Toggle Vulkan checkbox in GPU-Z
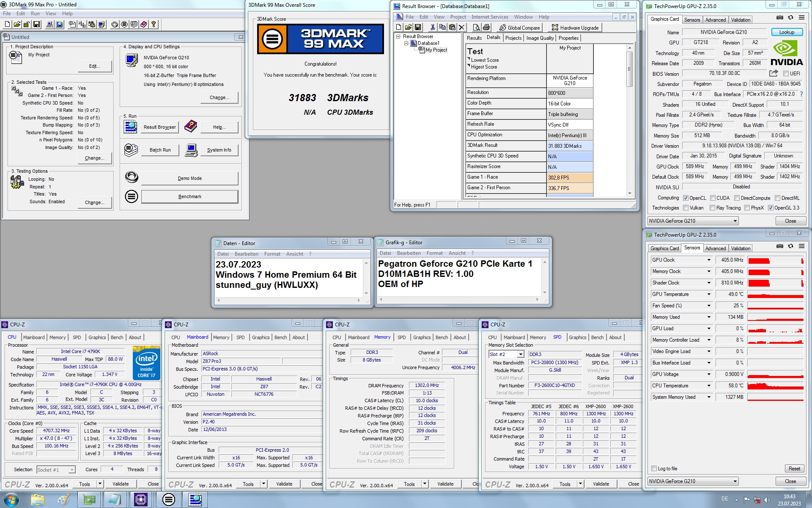 point(686,208)
